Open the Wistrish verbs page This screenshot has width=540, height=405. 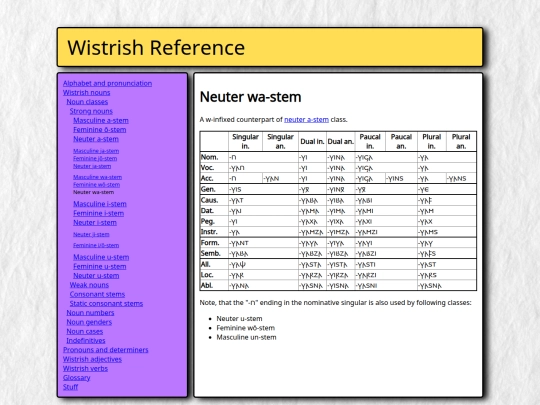[x=85, y=368]
